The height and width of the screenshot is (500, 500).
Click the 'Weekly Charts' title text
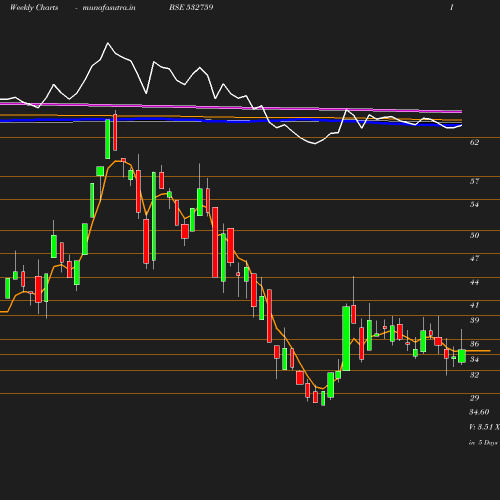[x=34, y=7]
